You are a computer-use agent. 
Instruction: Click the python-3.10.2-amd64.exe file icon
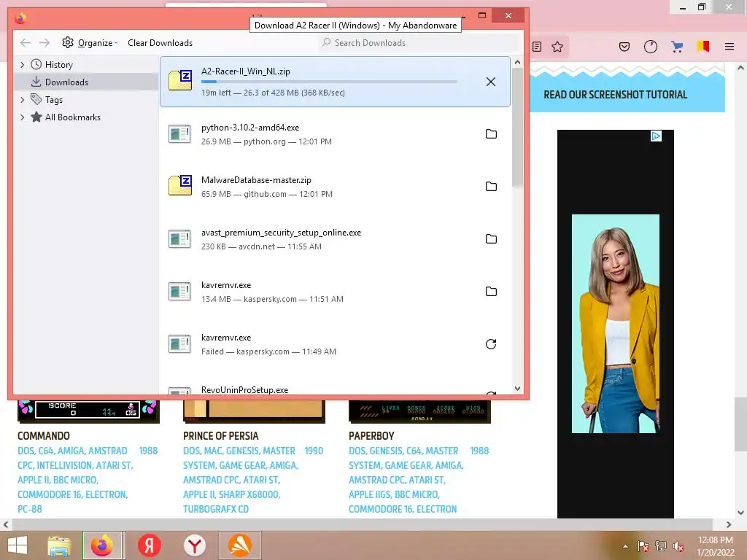point(179,134)
